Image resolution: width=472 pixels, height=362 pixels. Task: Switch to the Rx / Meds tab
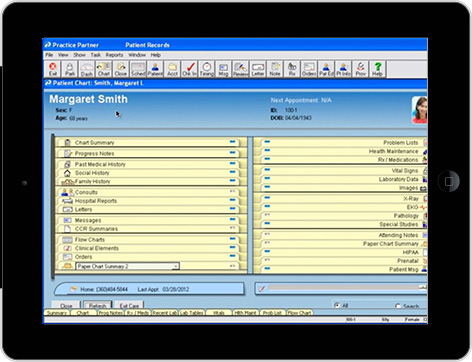coord(138,313)
